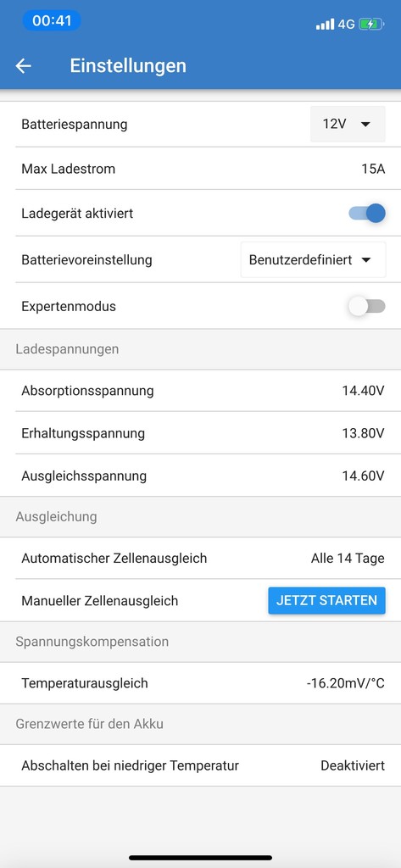Tap the 4G network indicator
Screen dimensions: 401x868
pyautogui.click(x=346, y=25)
